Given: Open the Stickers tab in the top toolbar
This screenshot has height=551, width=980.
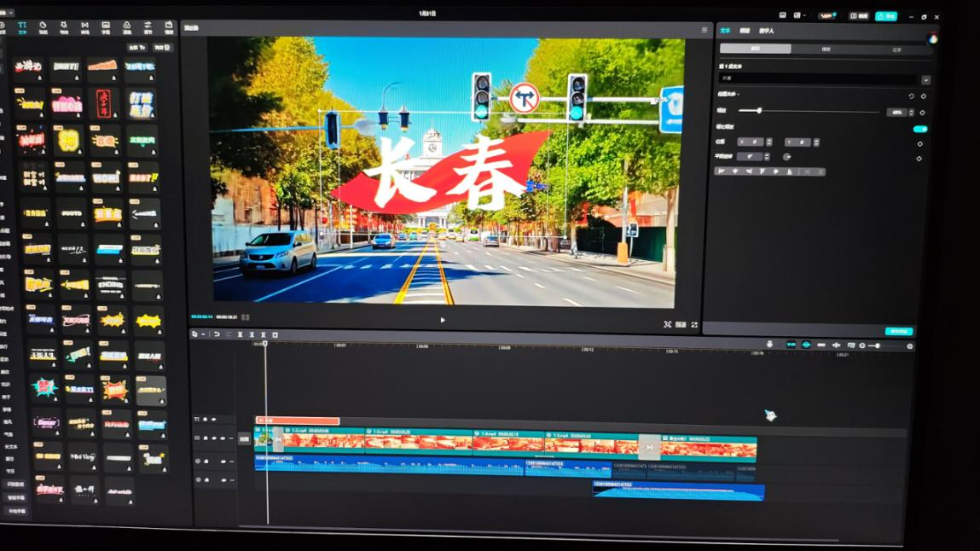Looking at the screenshot, I should (x=43, y=28).
